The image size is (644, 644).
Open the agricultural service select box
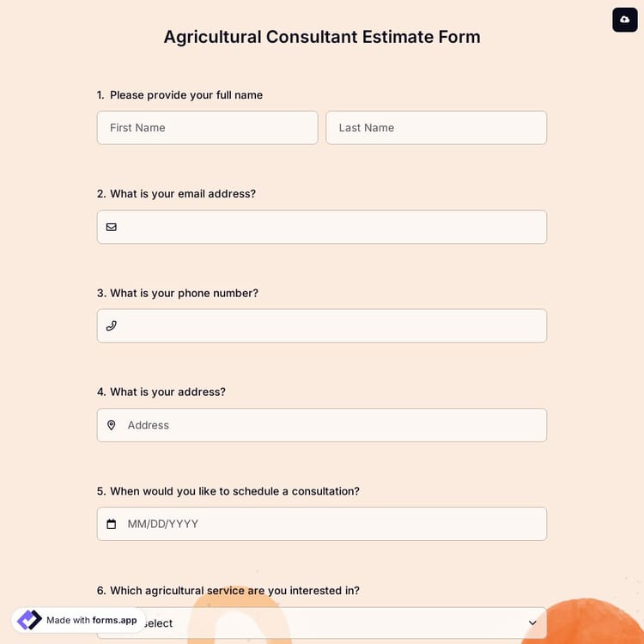(343, 623)
